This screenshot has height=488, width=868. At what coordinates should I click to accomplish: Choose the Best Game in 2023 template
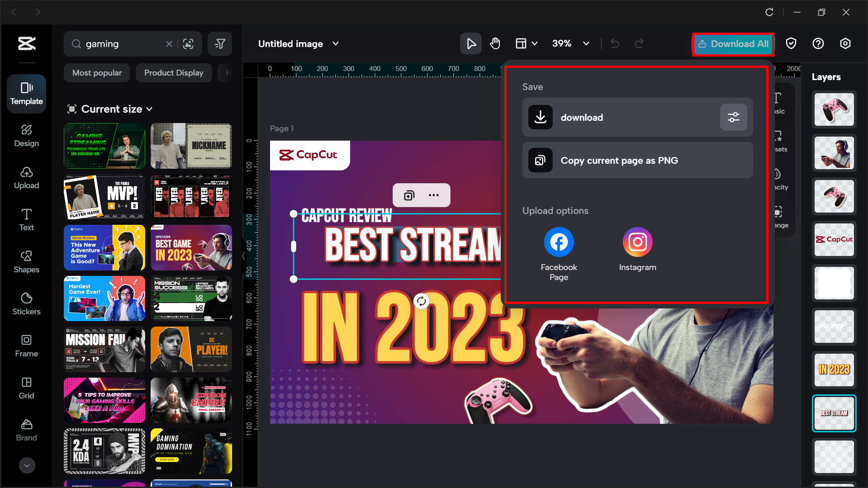tap(191, 248)
